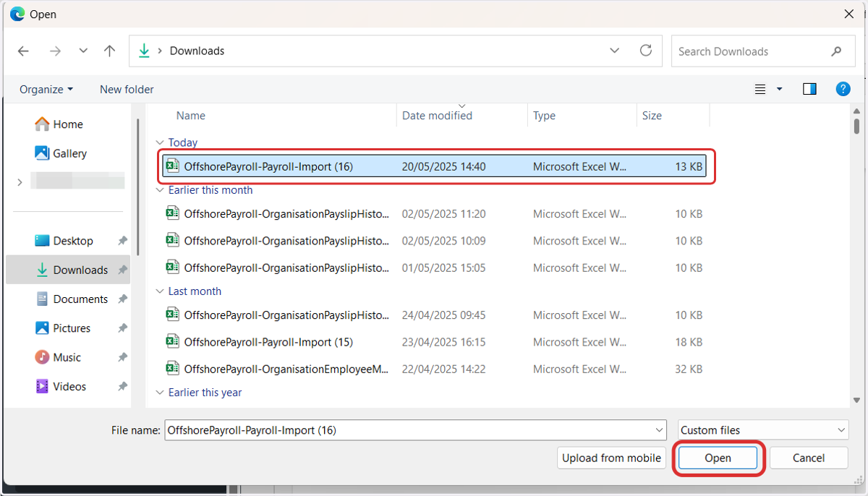Select the PayslipHisto file dated 01/05/2025 15:05

(434, 268)
